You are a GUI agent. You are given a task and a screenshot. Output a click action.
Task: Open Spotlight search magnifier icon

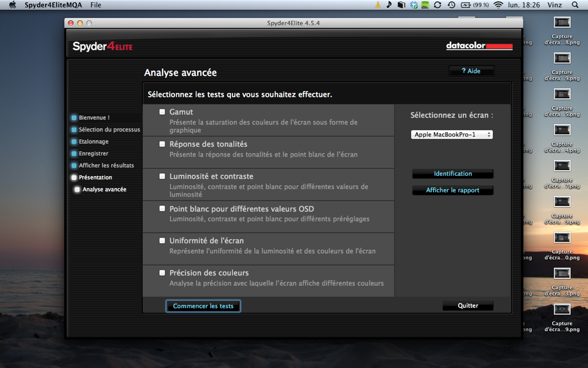(x=575, y=5)
